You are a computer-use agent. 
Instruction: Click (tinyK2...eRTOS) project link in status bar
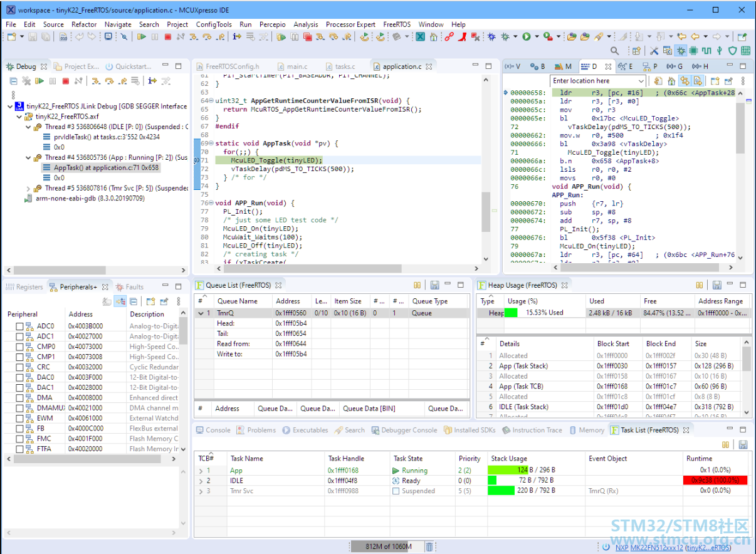point(707,547)
